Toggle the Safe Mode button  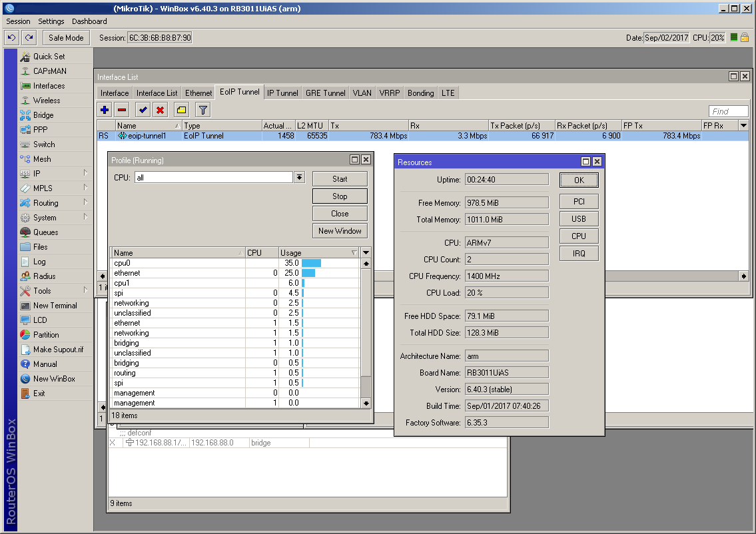66,38
